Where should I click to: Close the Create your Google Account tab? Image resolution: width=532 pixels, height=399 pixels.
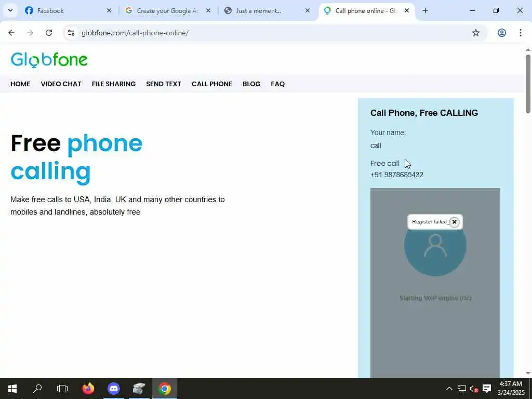click(x=208, y=10)
